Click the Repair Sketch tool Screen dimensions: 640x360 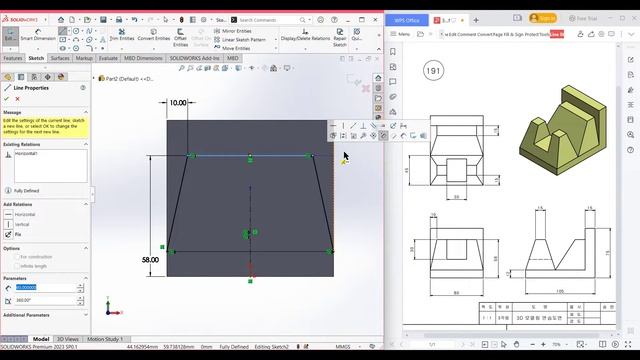[340, 38]
